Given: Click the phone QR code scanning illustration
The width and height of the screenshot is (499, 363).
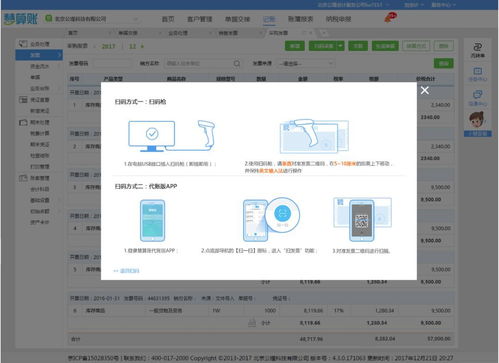Looking at the screenshot, I should pos(362,219).
